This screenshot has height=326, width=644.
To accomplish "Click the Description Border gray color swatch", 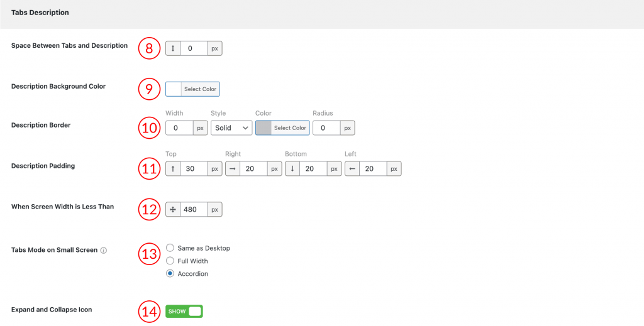I will pos(264,128).
